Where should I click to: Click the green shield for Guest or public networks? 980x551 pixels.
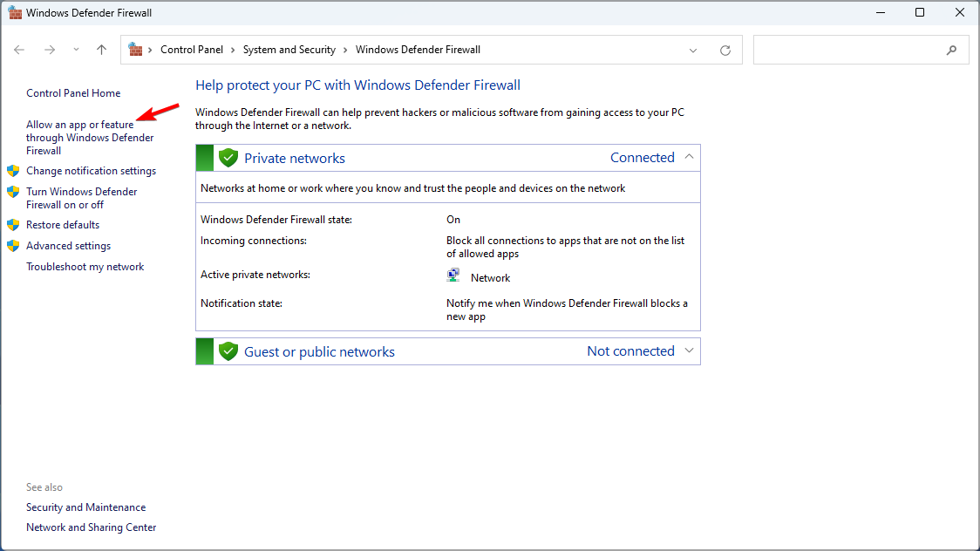[x=228, y=350]
